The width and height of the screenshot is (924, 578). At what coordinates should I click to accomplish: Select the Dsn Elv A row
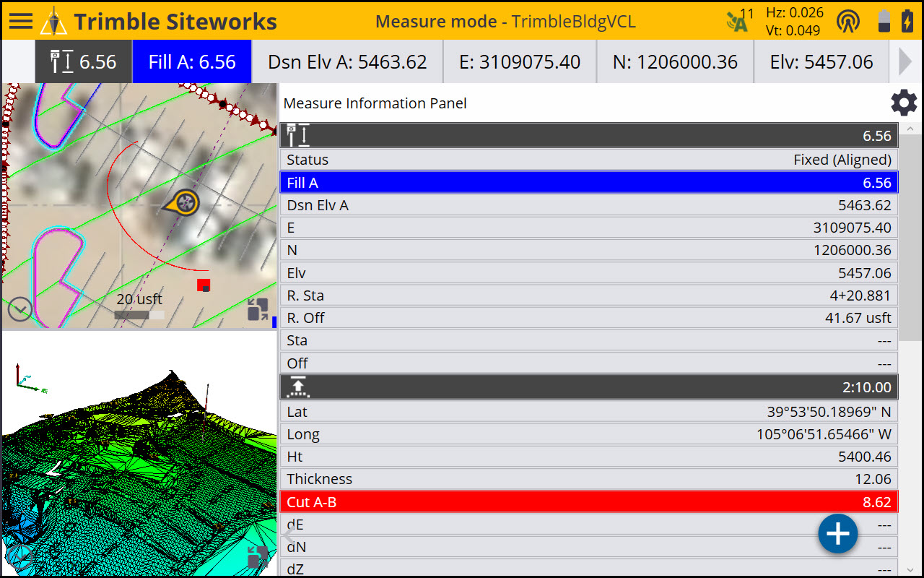coord(589,205)
